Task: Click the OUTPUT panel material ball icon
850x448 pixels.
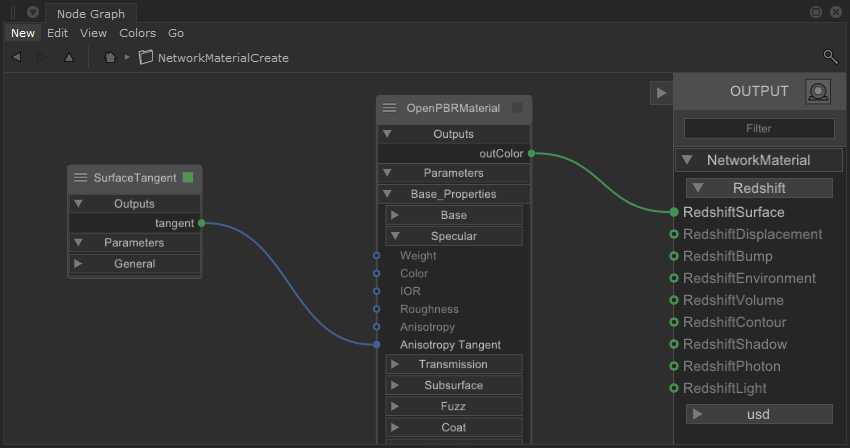Action: tap(819, 92)
